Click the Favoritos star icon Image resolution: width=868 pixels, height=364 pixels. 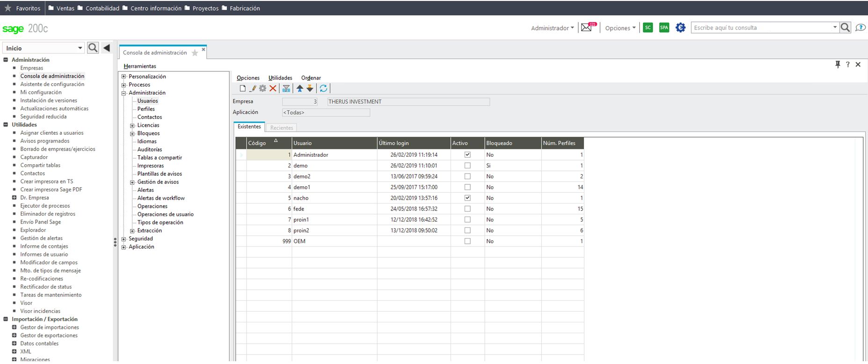(7, 8)
